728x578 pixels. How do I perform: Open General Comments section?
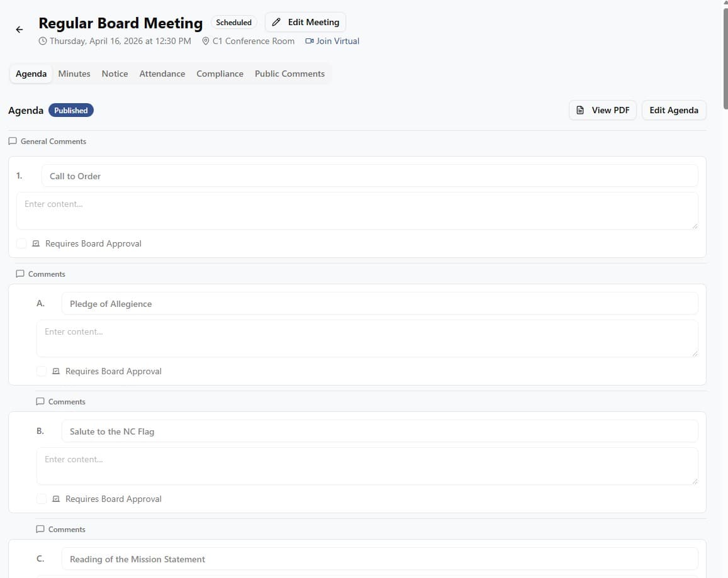47,141
